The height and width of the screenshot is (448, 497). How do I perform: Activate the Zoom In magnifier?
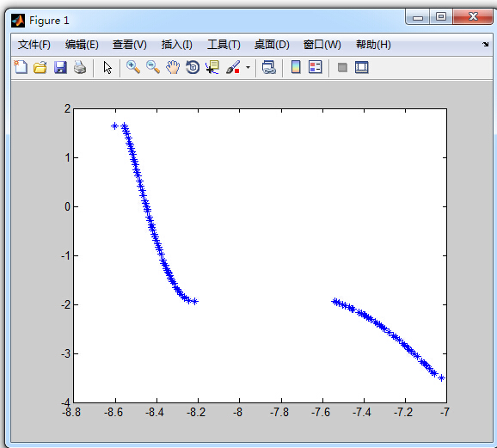coord(133,67)
